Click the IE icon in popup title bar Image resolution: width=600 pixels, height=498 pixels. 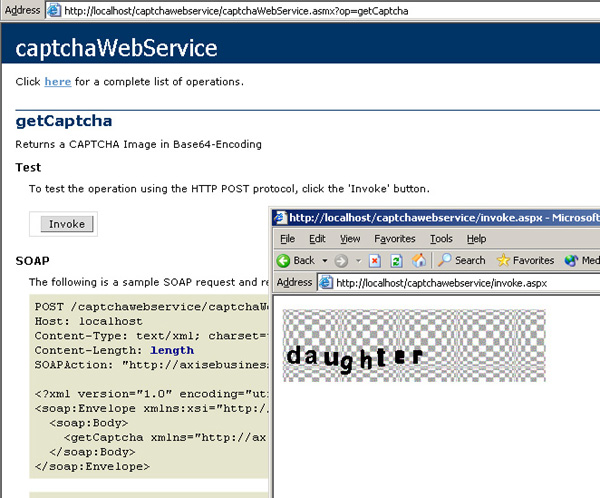click(x=280, y=217)
